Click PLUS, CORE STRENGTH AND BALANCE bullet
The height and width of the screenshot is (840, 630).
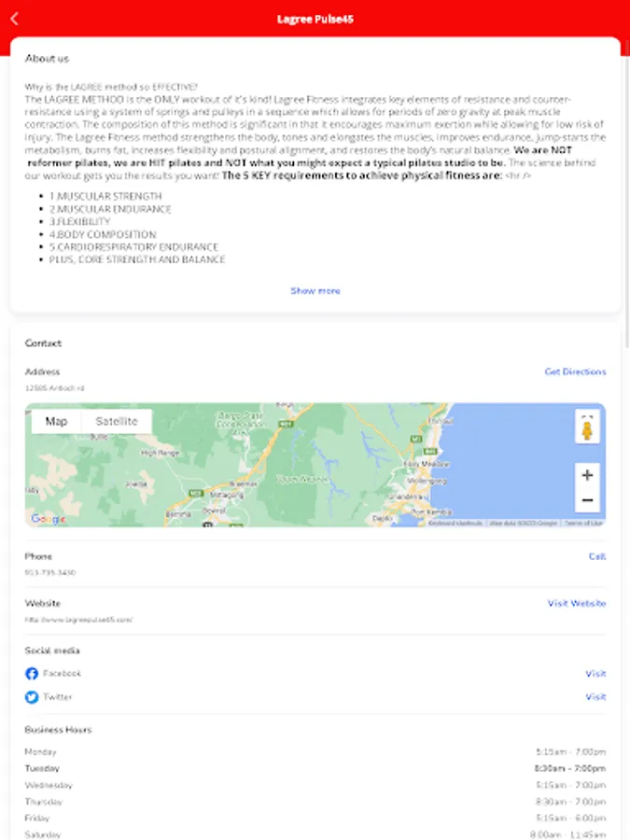pos(137,259)
